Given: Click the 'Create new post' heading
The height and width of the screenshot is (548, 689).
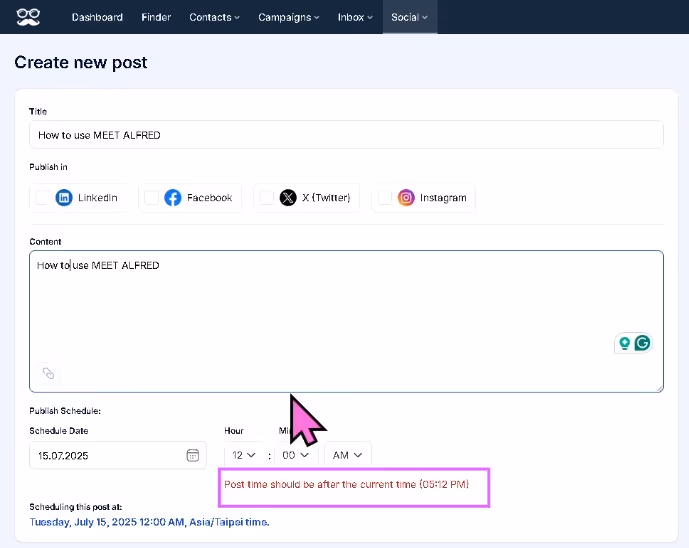Looking at the screenshot, I should [x=81, y=62].
